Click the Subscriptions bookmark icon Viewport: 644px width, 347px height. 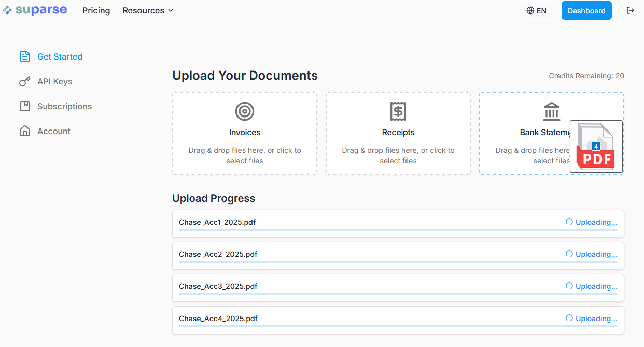point(25,106)
